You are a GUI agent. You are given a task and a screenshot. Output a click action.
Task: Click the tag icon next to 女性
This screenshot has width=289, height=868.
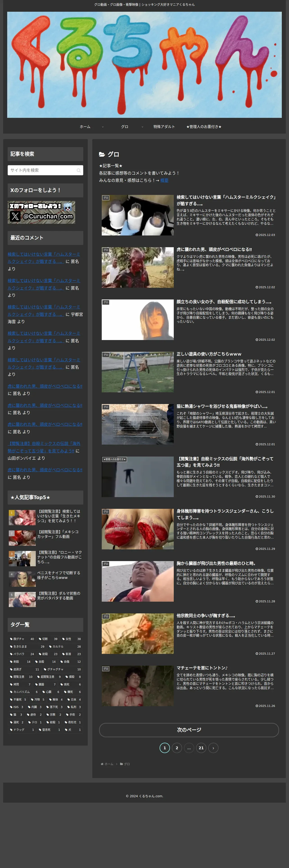64,639
